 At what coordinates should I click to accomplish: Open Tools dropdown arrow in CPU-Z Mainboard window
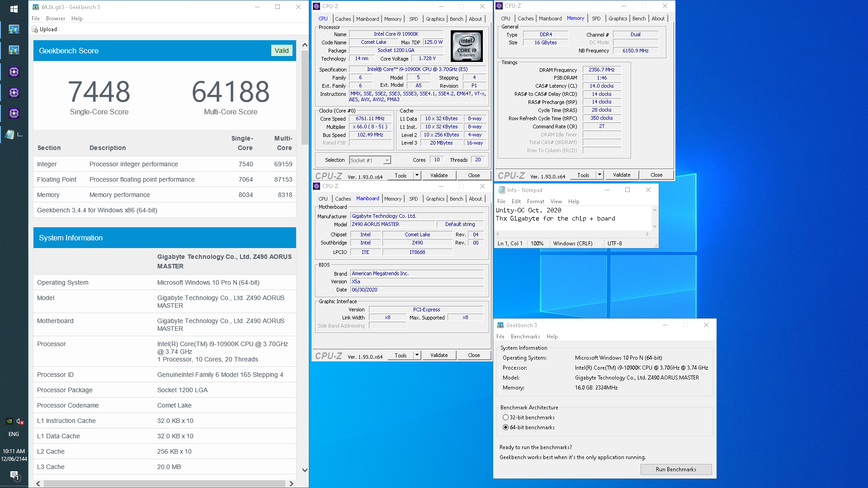[417, 355]
